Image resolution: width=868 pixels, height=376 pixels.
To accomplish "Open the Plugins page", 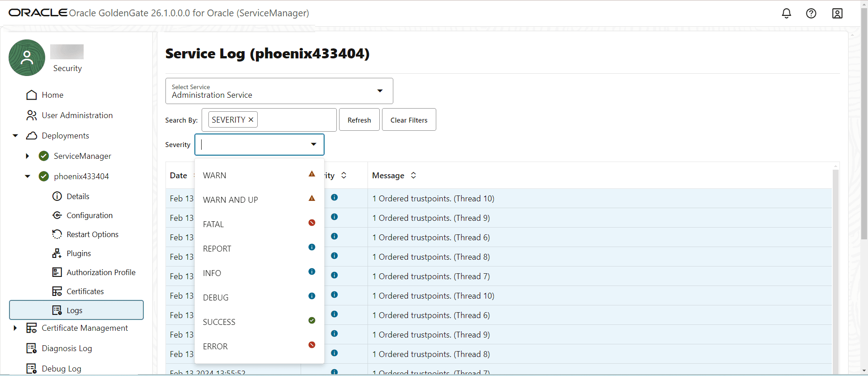I will pyautogui.click(x=79, y=253).
